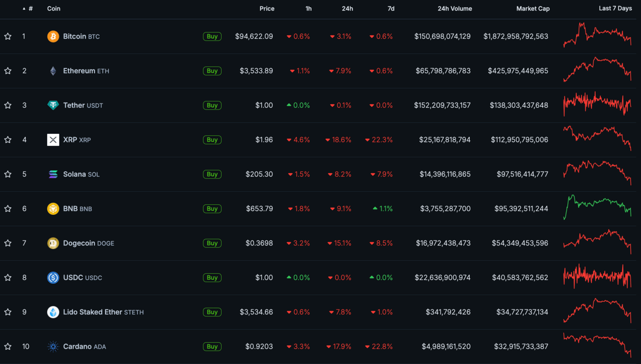
Task: Sort by the 24h Volume column
Action: (455, 8)
